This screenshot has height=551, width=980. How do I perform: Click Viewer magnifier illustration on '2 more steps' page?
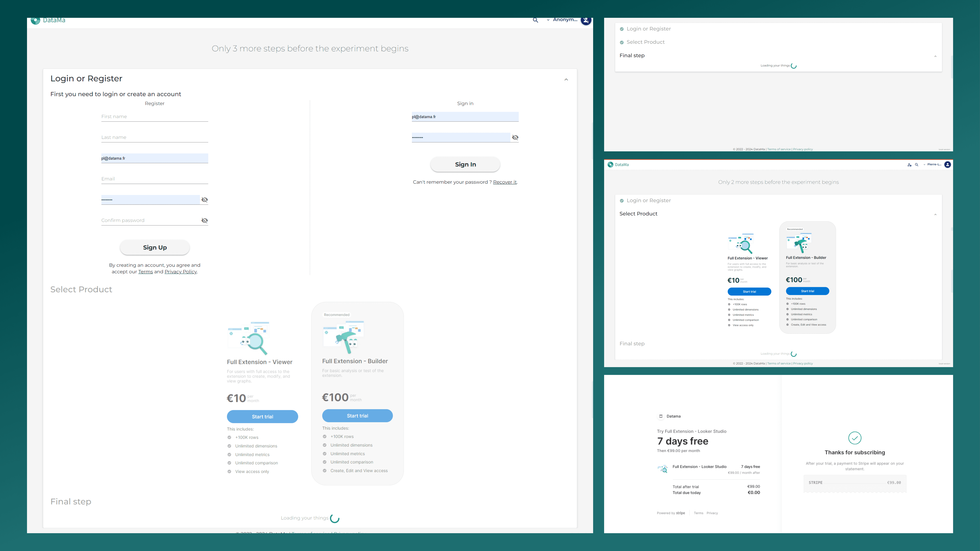tap(741, 243)
